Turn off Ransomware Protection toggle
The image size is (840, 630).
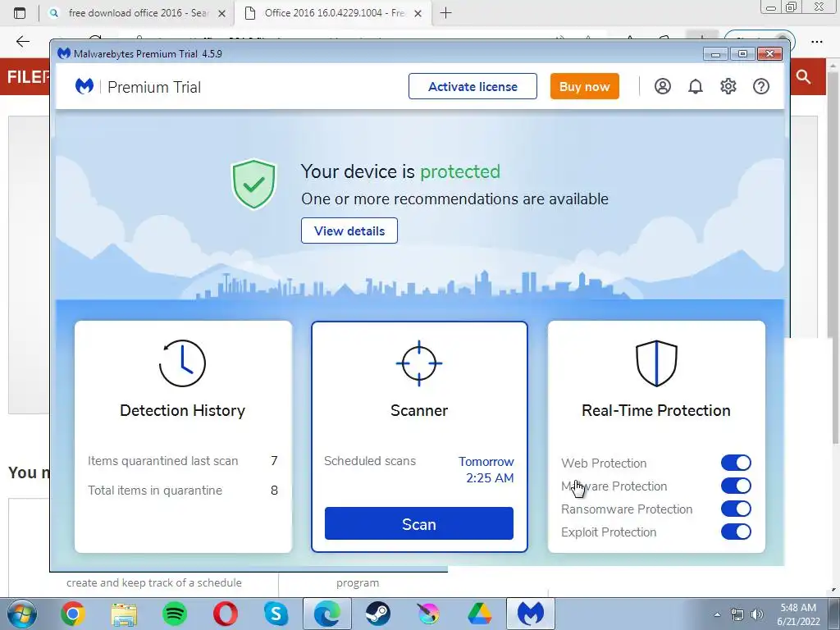[736, 509]
